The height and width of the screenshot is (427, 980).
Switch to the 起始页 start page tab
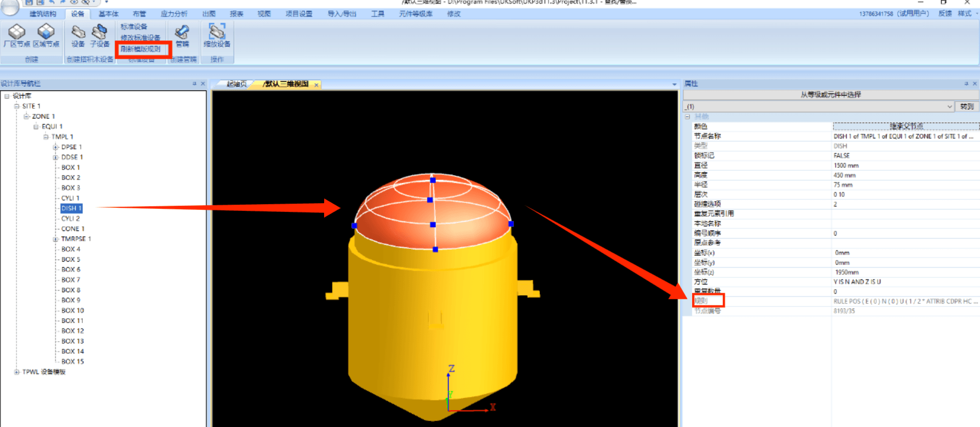point(236,84)
